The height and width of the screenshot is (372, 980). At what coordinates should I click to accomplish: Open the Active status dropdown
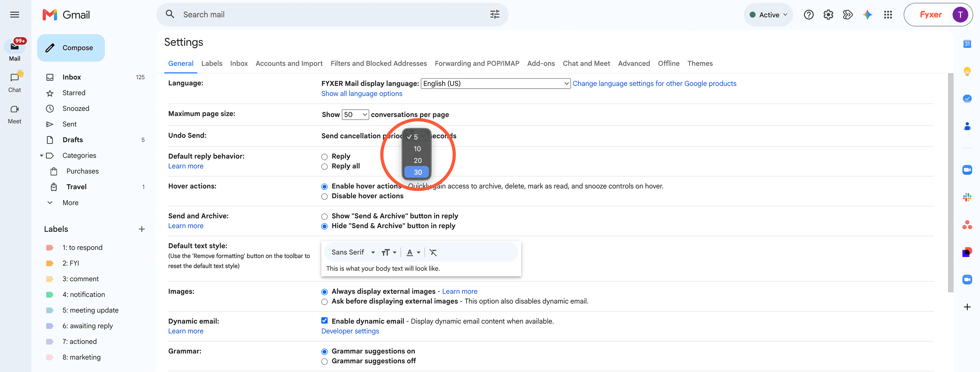point(768,15)
